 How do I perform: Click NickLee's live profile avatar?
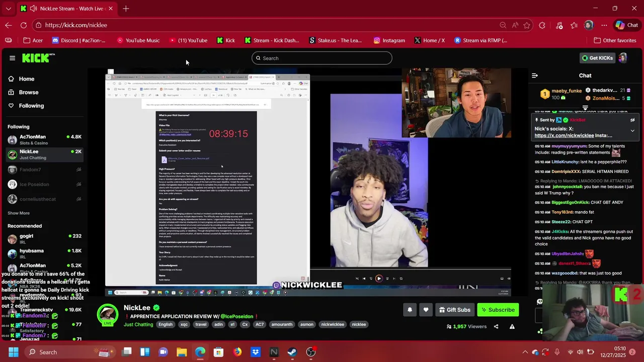coord(108,315)
